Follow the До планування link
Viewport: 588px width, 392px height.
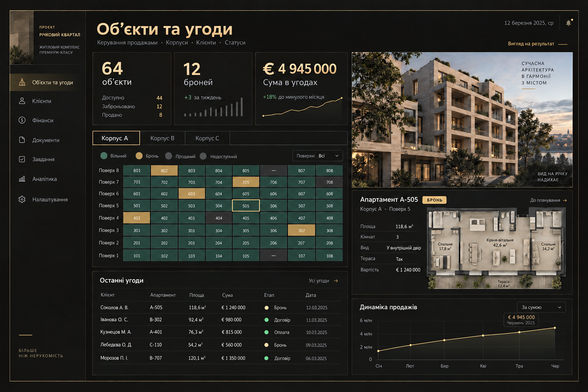click(x=549, y=200)
